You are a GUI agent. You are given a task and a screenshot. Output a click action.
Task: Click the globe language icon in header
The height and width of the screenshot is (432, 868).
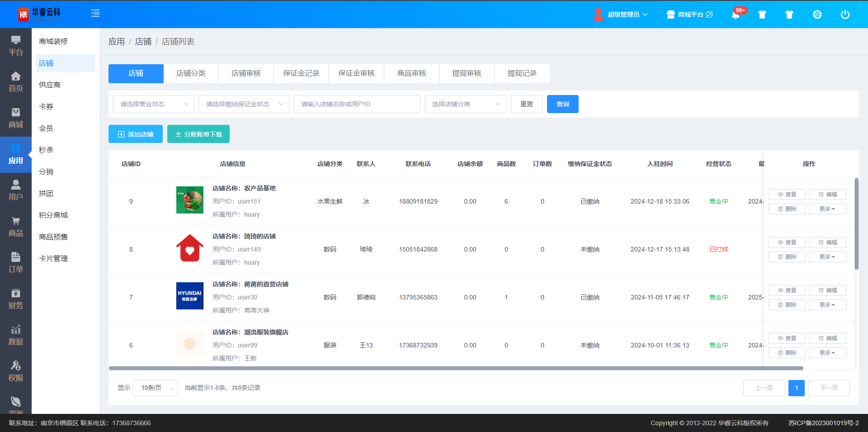817,14
